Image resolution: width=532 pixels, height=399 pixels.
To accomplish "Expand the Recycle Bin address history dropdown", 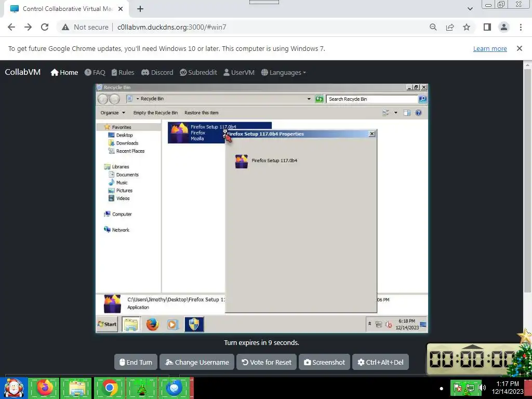I will (309, 99).
